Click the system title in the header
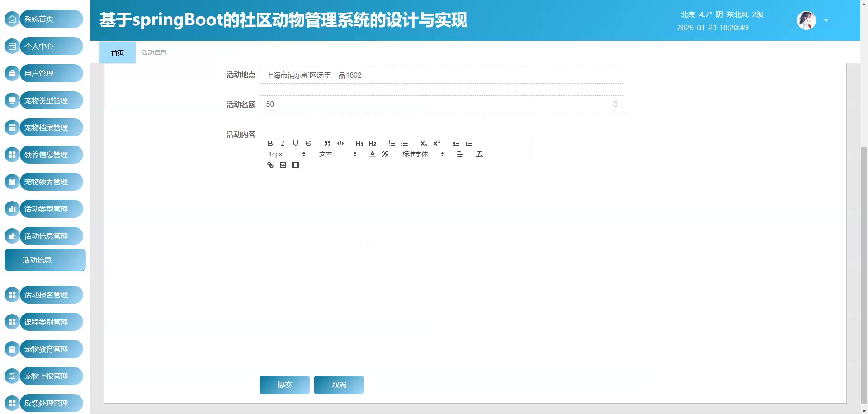 (283, 20)
